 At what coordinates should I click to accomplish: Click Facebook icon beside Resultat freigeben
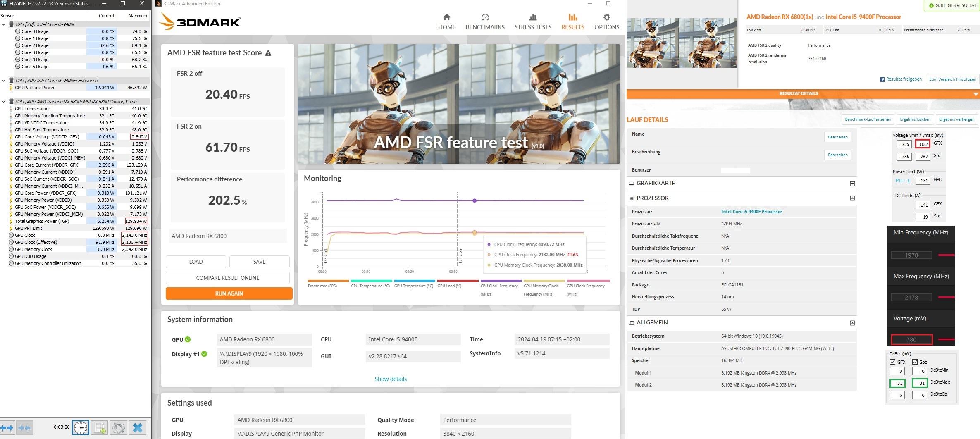[882, 79]
